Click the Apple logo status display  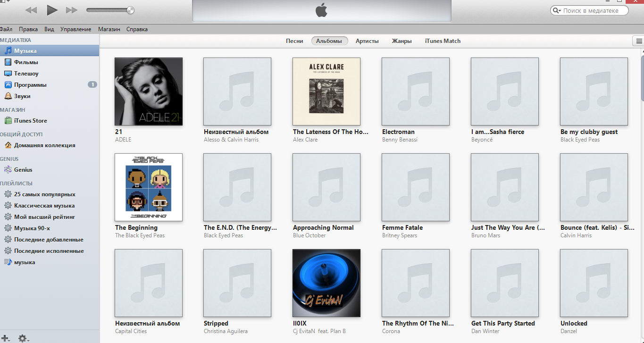(321, 10)
